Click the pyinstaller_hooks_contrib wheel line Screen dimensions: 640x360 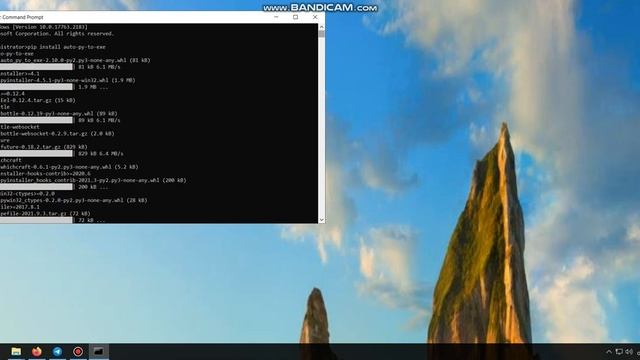(93, 180)
